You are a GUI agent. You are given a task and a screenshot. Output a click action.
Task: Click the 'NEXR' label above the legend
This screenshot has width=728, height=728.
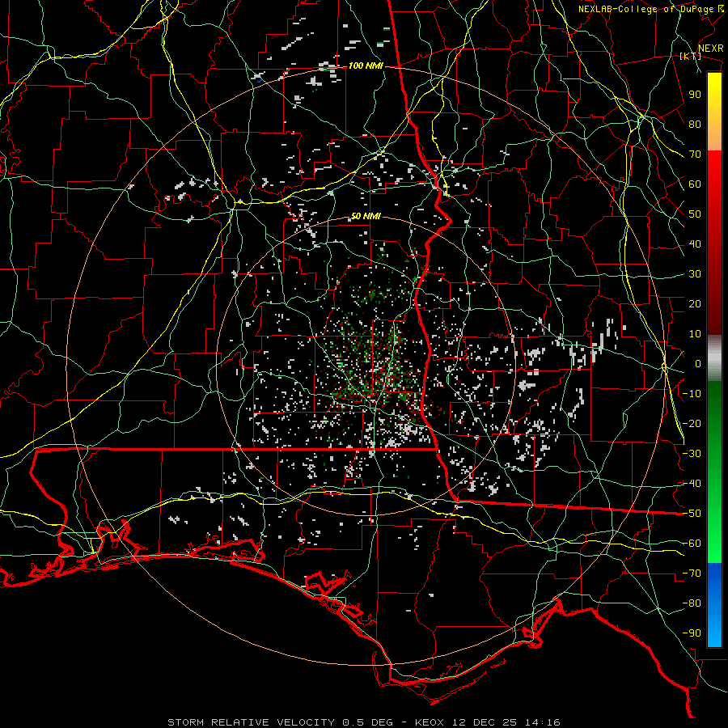[x=710, y=49]
